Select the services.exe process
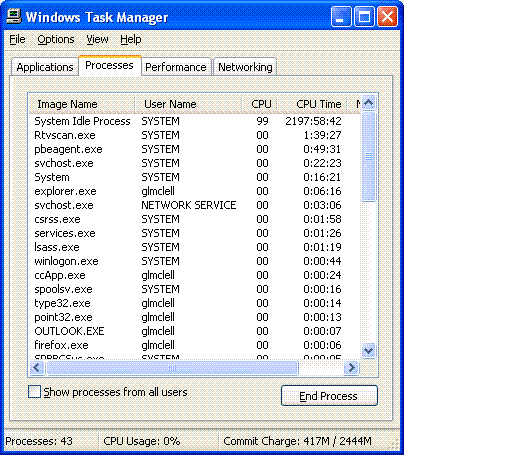This screenshot has width=512, height=455. [x=195, y=233]
